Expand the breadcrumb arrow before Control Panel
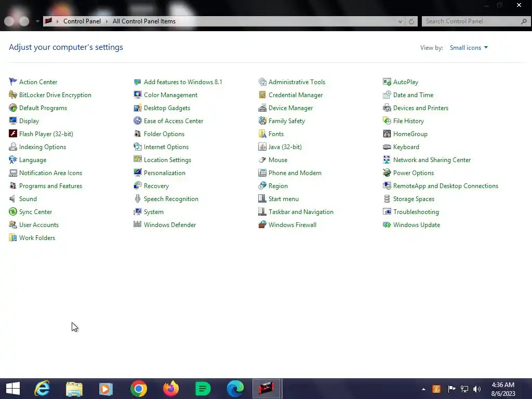 click(58, 21)
